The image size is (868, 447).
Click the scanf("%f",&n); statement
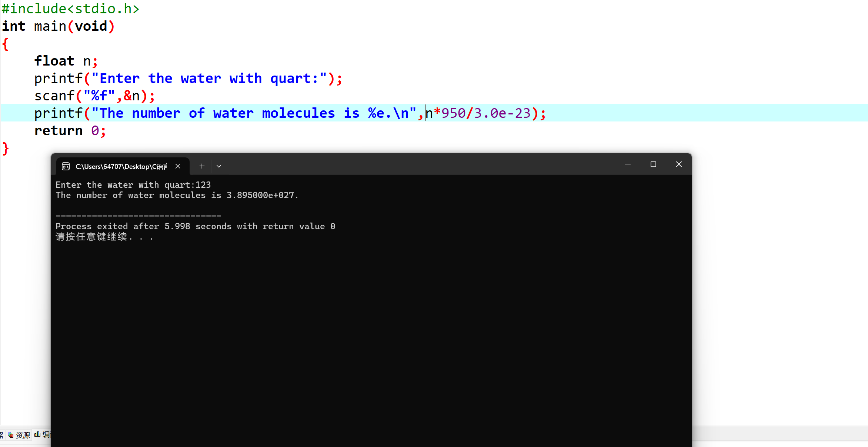[x=94, y=96]
